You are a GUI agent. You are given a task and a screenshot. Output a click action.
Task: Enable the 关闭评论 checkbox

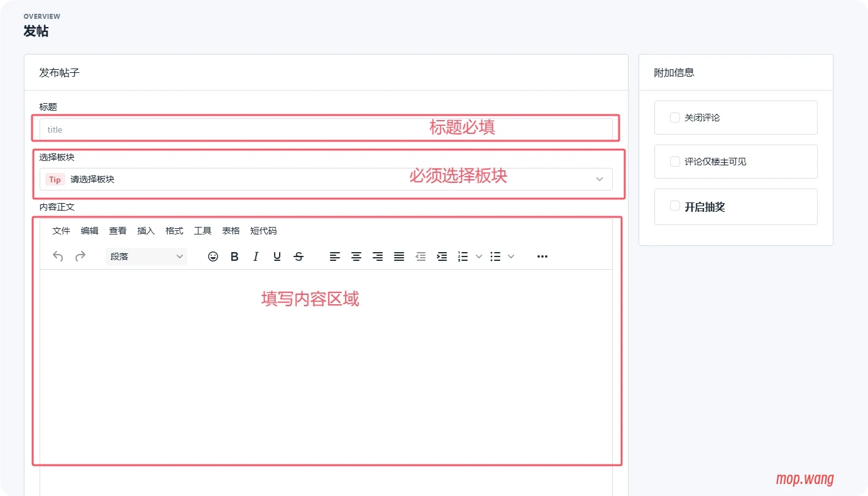point(674,118)
